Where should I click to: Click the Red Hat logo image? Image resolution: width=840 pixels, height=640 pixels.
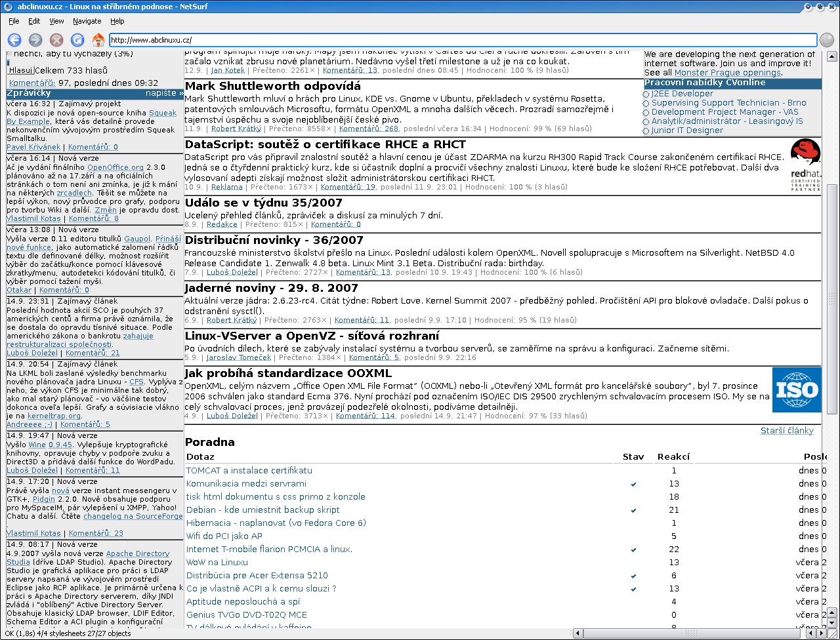click(x=805, y=165)
